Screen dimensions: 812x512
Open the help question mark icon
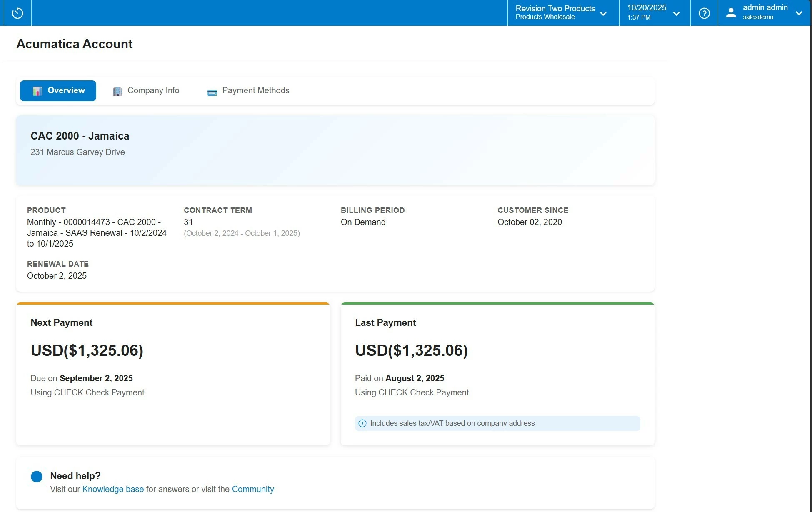[704, 13]
